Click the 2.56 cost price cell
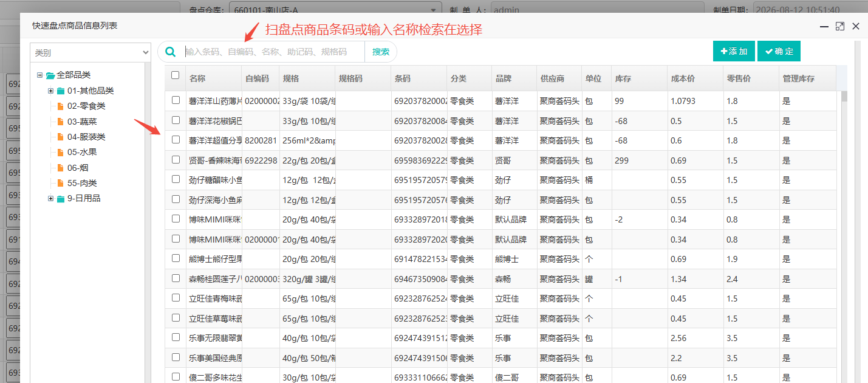The image size is (868, 383). 695,338
